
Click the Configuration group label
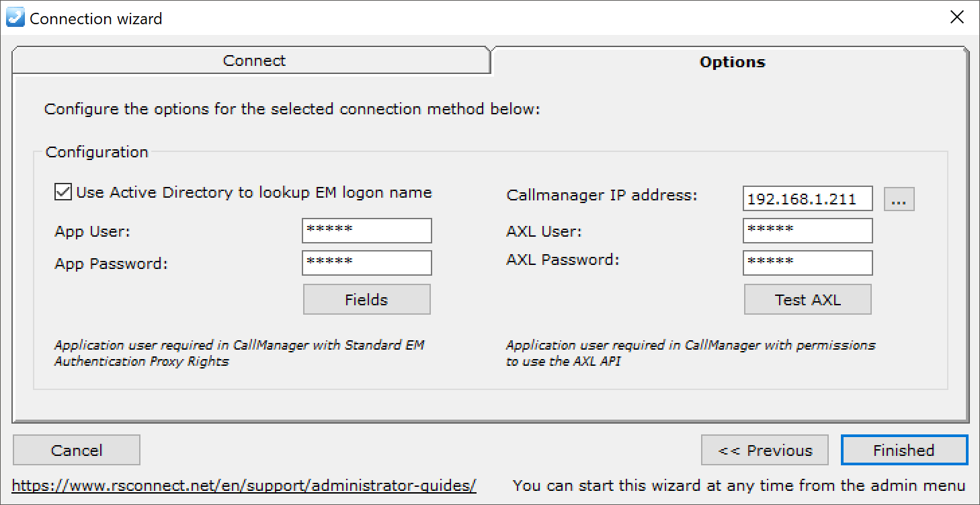[97, 152]
